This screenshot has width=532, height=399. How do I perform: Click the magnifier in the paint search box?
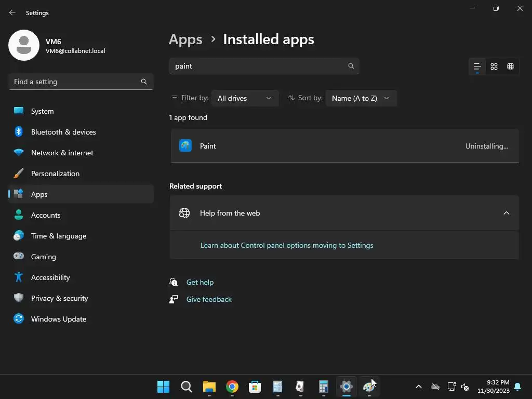pos(351,66)
